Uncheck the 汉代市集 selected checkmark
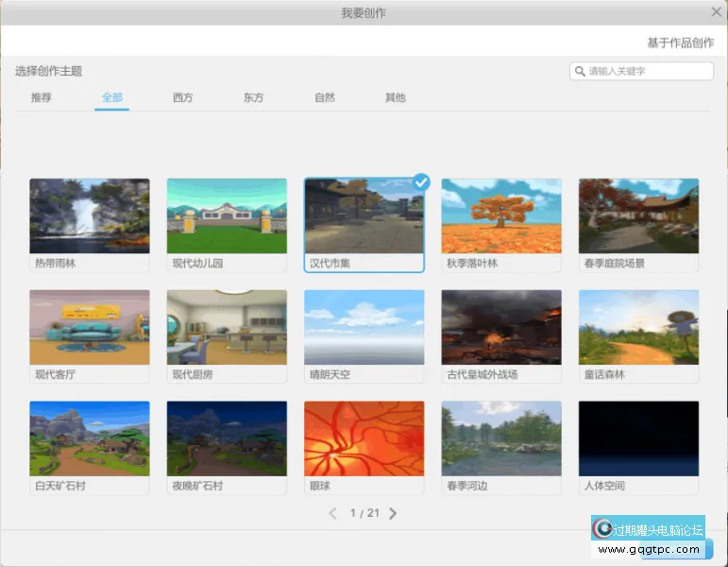728x567 pixels. point(421,182)
